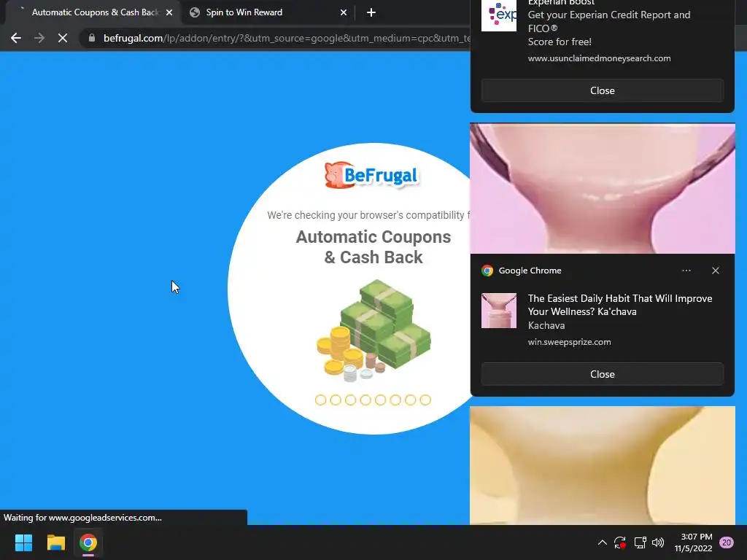Click www.usunclaimedmoneysearch.com source text
This screenshot has height=560, width=747.
pos(599,58)
